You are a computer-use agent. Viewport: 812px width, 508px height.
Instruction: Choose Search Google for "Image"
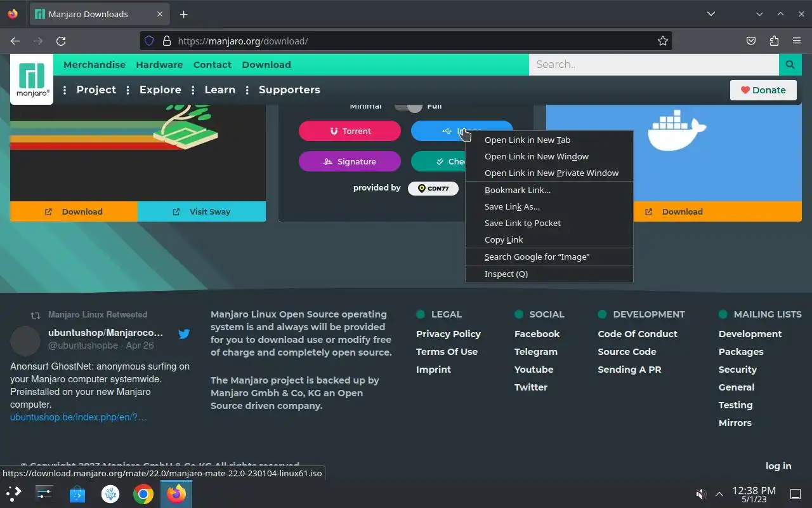coord(549,257)
